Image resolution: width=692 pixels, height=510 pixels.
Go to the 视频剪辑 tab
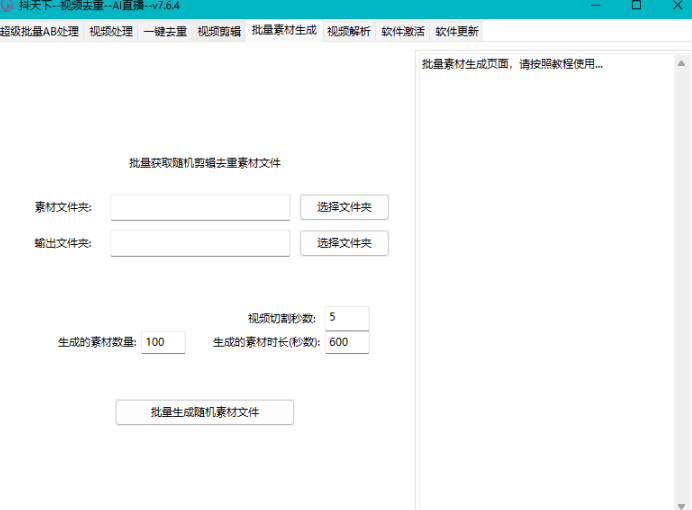(x=219, y=31)
